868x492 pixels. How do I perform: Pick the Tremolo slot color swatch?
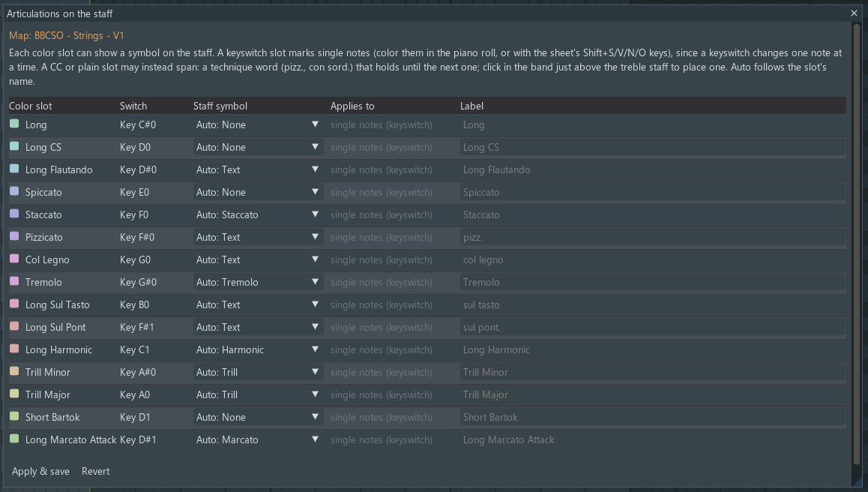tap(14, 281)
